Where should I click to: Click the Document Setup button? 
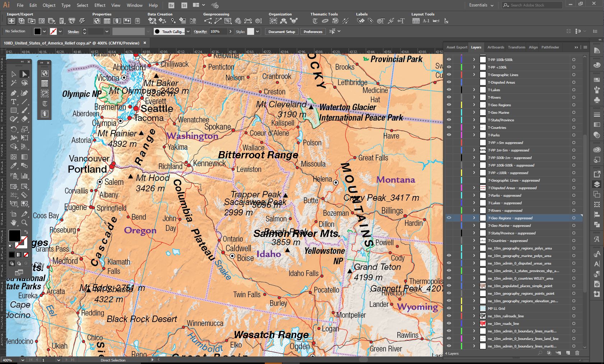pyautogui.click(x=282, y=32)
